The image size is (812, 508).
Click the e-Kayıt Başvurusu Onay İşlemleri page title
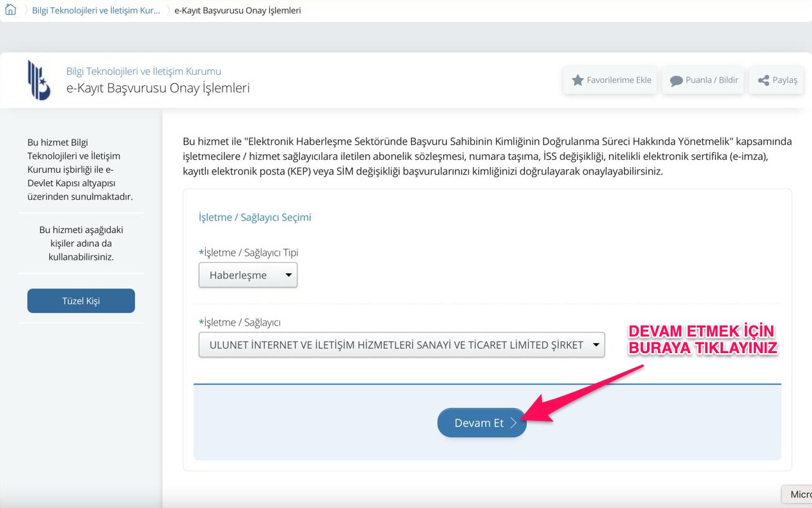point(158,88)
